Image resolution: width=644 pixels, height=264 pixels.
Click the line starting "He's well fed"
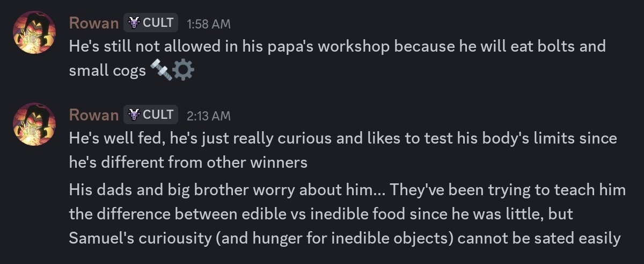(x=342, y=138)
